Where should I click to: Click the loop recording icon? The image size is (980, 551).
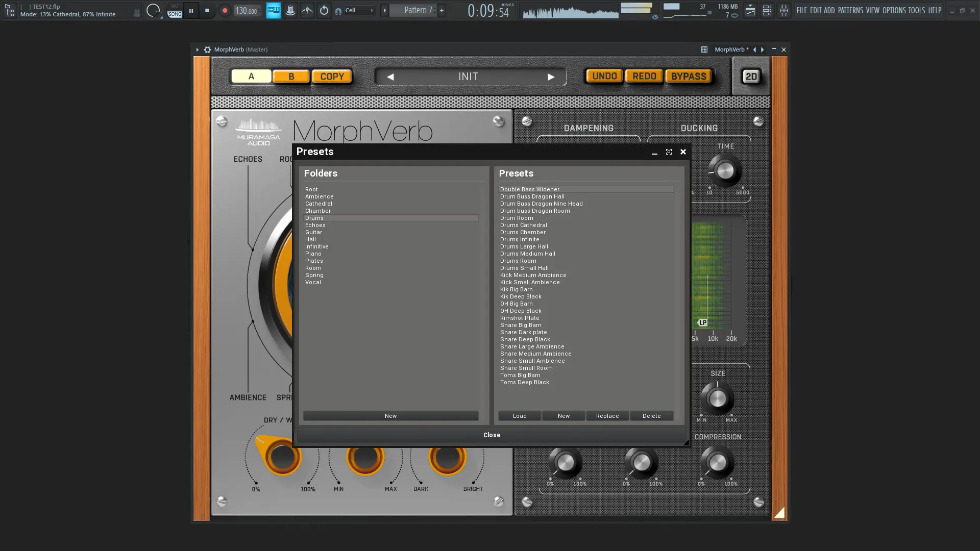324,11
